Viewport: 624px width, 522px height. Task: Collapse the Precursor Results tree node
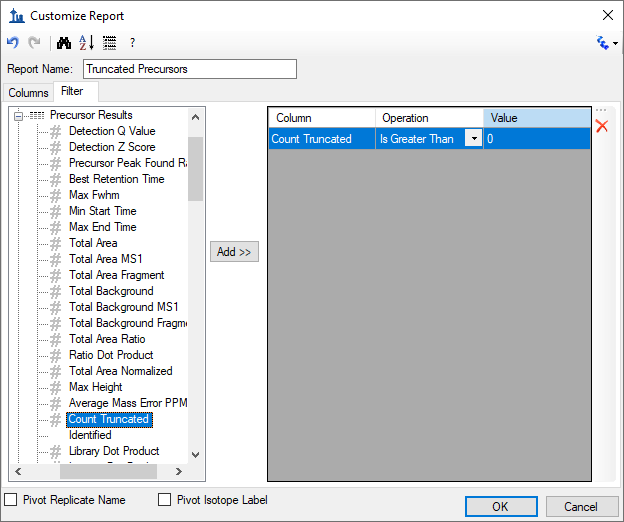[18, 116]
